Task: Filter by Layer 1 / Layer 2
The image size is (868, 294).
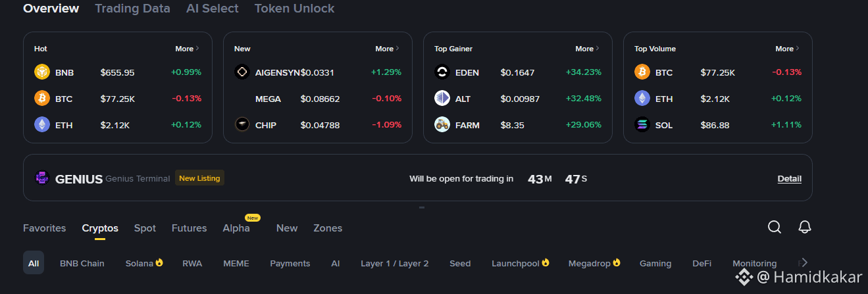Action: coord(395,263)
